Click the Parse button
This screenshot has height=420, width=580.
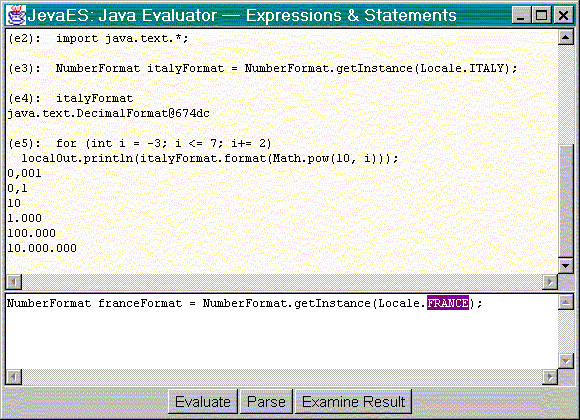click(x=266, y=402)
